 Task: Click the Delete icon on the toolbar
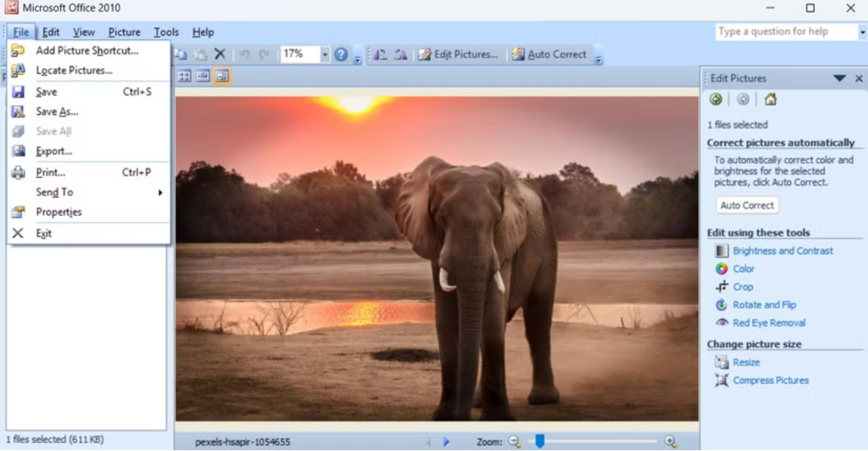click(x=220, y=54)
